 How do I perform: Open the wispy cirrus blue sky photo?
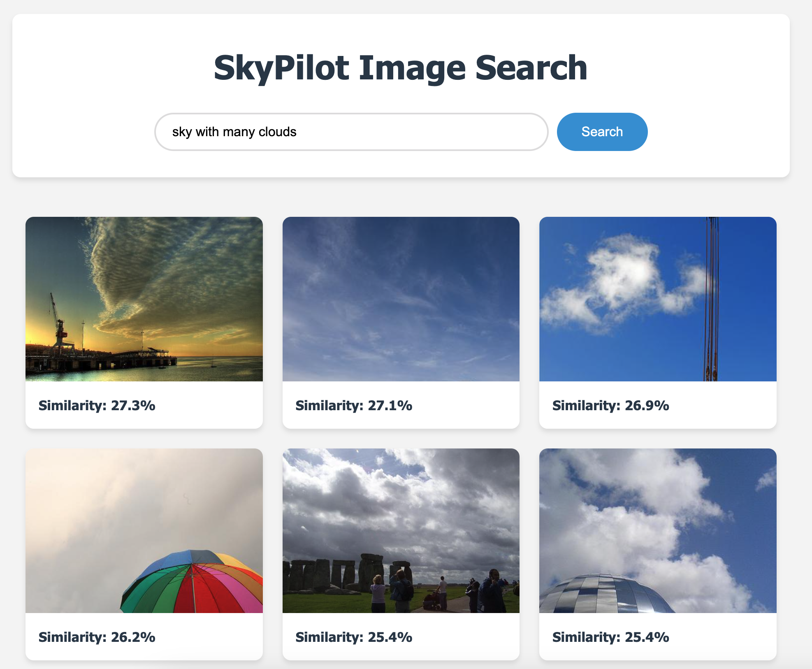(401, 299)
